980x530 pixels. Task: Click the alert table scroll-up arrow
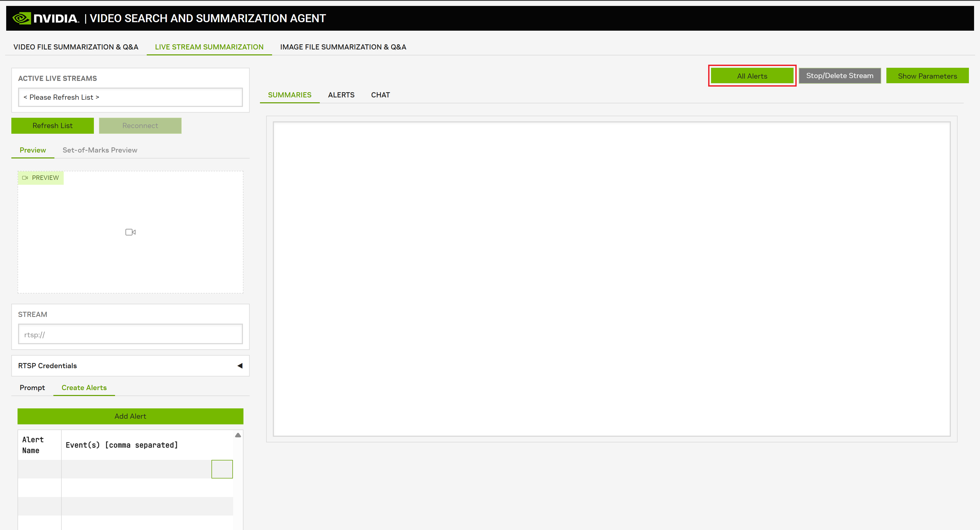pyautogui.click(x=238, y=435)
